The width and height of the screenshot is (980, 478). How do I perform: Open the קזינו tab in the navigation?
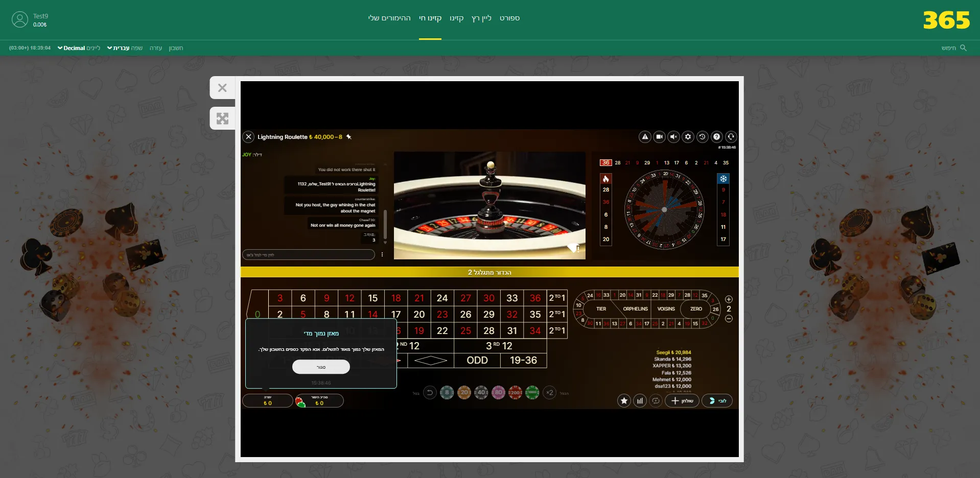click(x=457, y=18)
